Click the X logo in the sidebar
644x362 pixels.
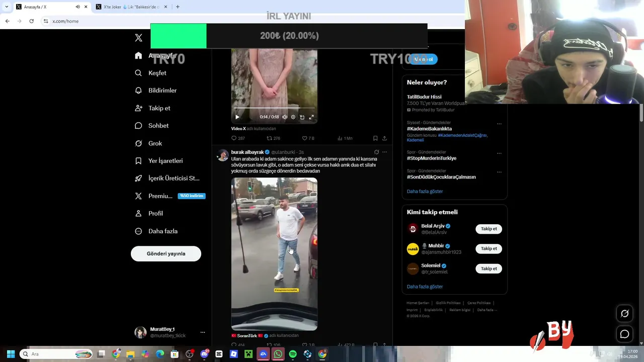tap(139, 38)
